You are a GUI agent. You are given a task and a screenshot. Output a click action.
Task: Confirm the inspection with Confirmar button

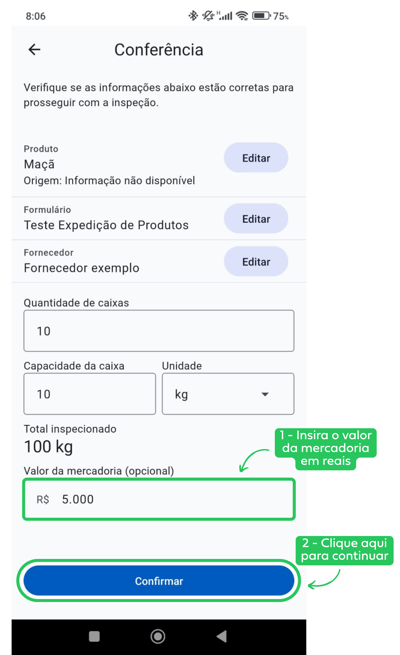(x=159, y=581)
